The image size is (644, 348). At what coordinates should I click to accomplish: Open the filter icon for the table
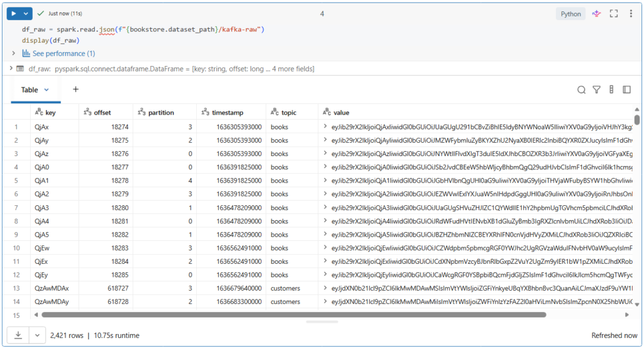pos(596,90)
